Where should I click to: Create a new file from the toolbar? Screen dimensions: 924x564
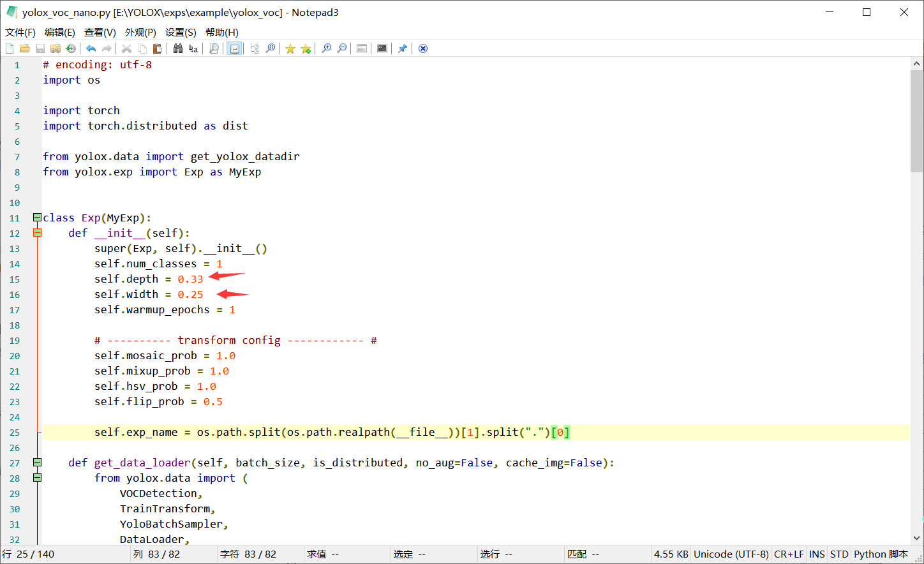[x=10, y=48]
